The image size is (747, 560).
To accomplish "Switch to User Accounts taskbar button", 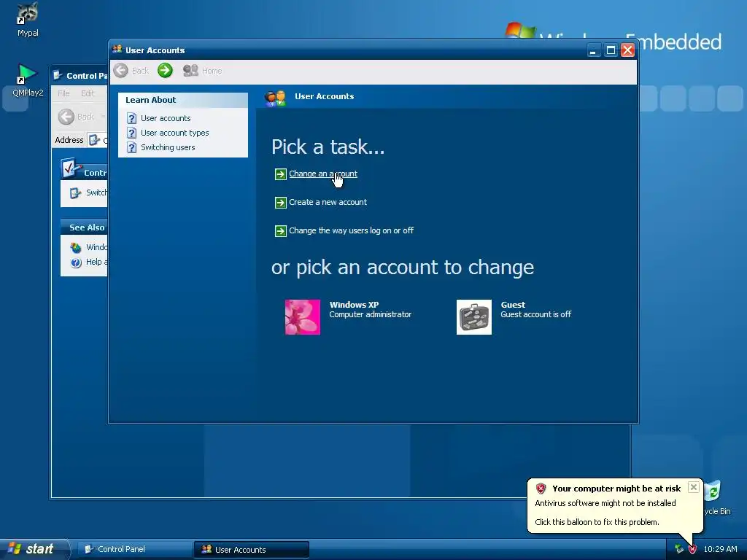I will [x=252, y=550].
